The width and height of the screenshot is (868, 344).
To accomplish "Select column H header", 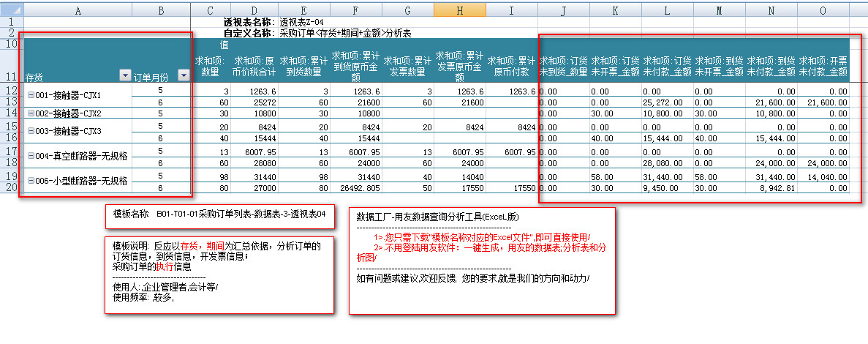I will click(458, 9).
